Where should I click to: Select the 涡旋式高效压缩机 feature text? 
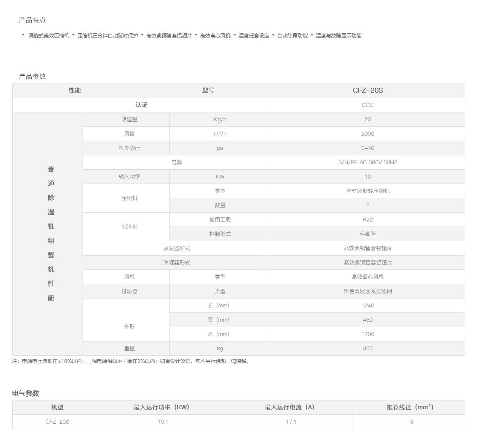49,36
